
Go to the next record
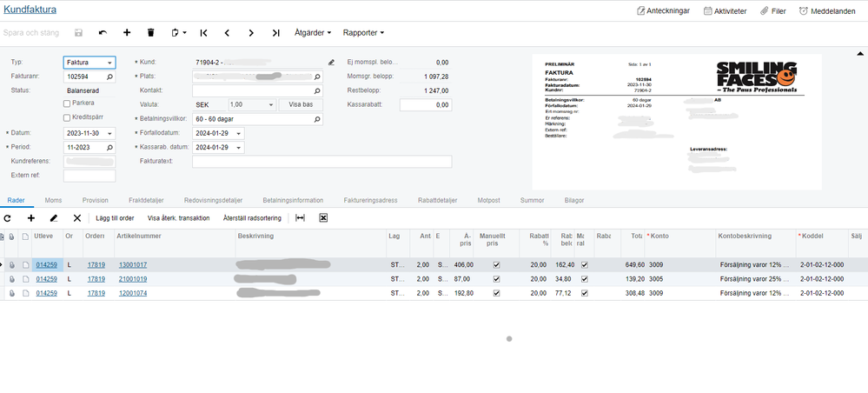coord(251,33)
